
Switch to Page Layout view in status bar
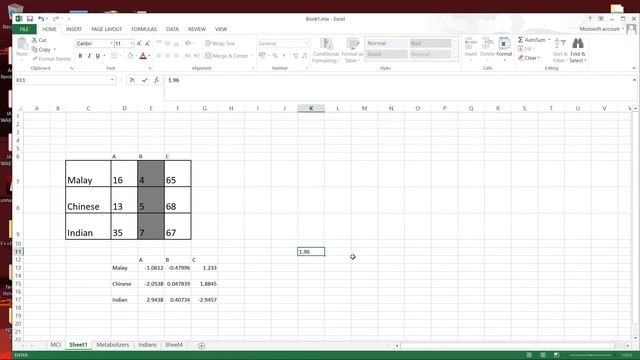click(543, 355)
